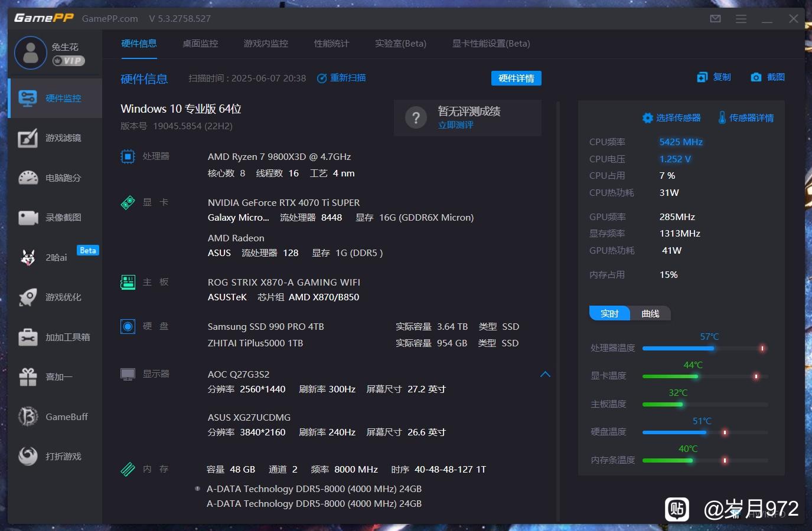Select the 曲线 curve toggle

(x=650, y=313)
